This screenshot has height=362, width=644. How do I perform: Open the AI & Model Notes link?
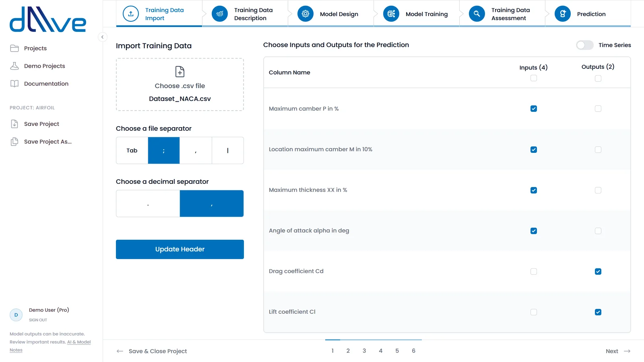coord(50,346)
